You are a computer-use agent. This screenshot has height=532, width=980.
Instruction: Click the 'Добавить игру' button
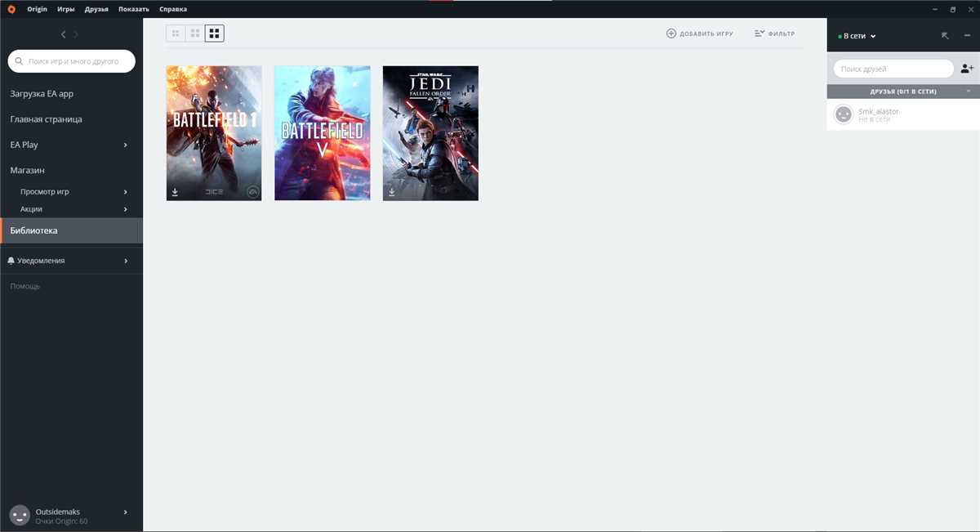[699, 34]
